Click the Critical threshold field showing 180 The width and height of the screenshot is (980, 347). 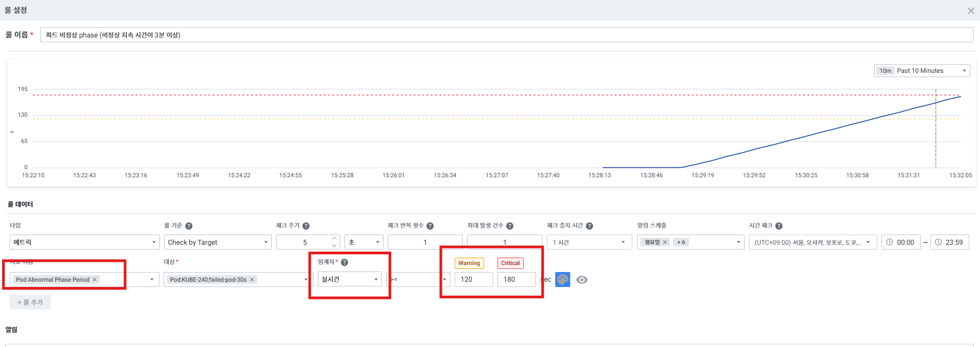click(x=516, y=279)
